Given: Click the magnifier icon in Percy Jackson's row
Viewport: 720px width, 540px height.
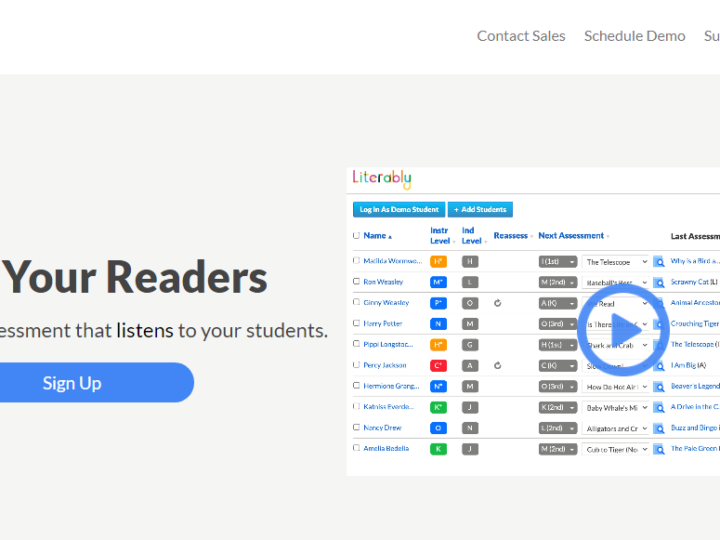Looking at the screenshot, I should coord(659,366).
